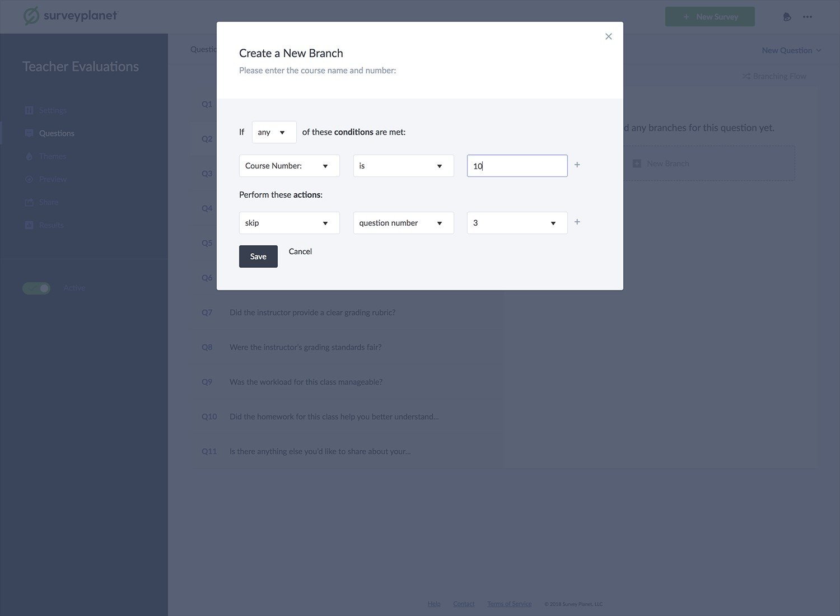This screenshot has width=840, height=616.
Task: Add another action with the plus icon
Action: [577, 222]
